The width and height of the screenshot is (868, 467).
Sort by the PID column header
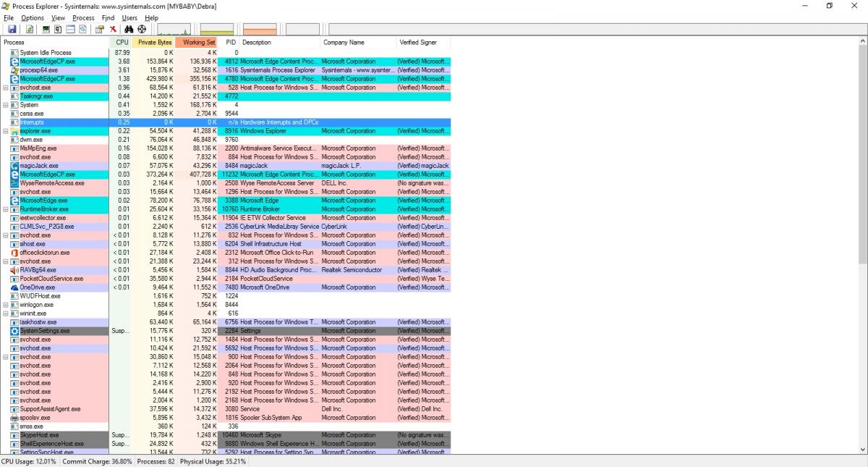pyautogui.click(x=229, y=43)
